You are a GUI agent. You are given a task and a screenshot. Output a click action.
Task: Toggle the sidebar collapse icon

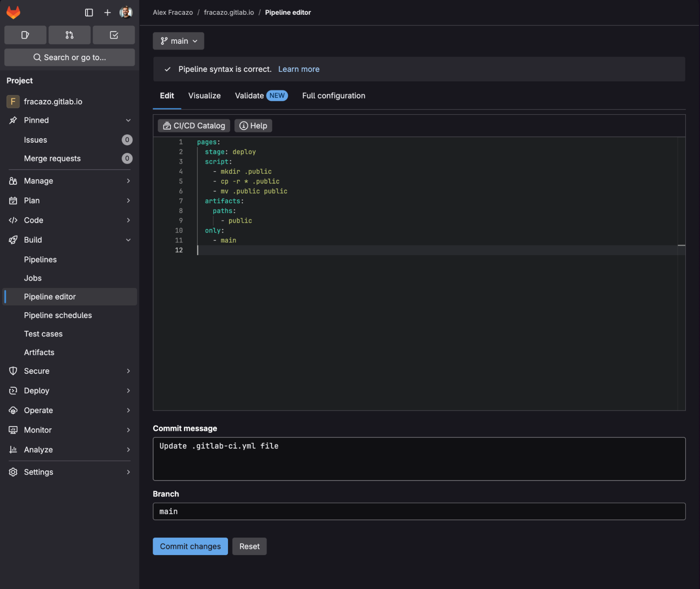89,13
